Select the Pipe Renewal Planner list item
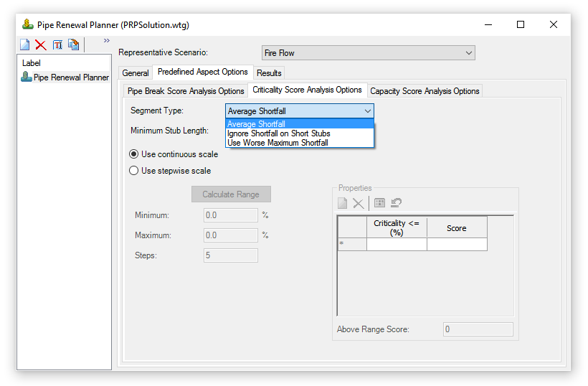 pos(70,77)
